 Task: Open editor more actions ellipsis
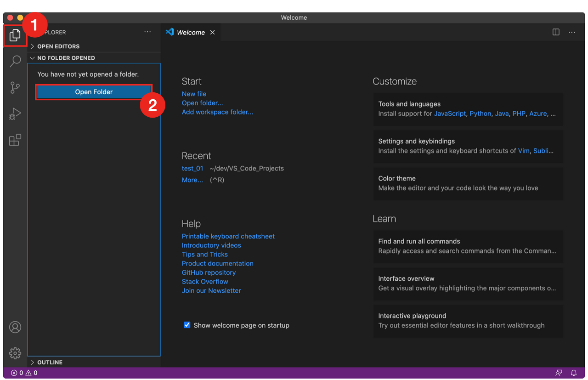(x=572, y=32)
